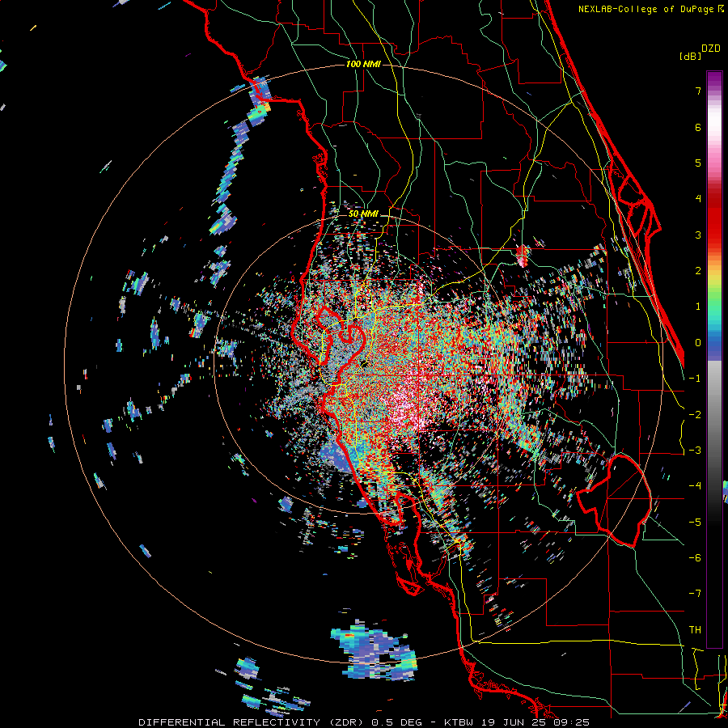The height and width of the screenshot is (728, 728).
Task: Click the 5 value on the scale
Action: [x=698, y=163]
